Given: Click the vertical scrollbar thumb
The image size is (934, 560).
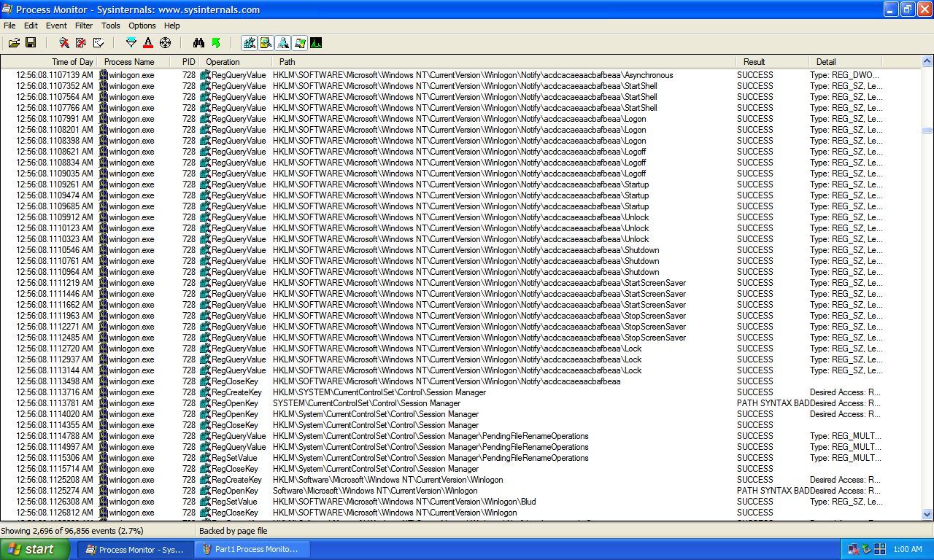Looking at the screenshot, I should click(927, 131).
